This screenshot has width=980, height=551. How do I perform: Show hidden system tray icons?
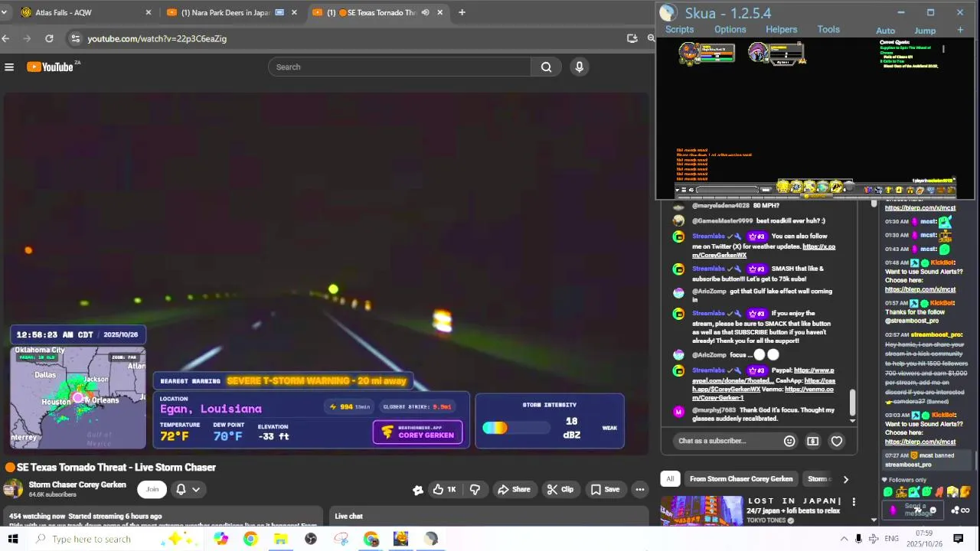844,539
